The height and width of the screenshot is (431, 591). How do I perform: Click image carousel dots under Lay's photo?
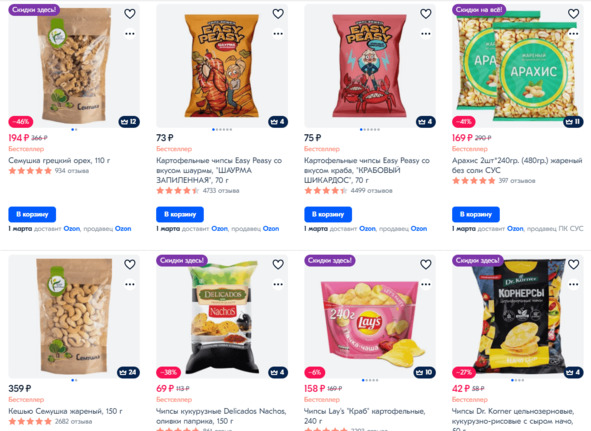click(370, 380)
